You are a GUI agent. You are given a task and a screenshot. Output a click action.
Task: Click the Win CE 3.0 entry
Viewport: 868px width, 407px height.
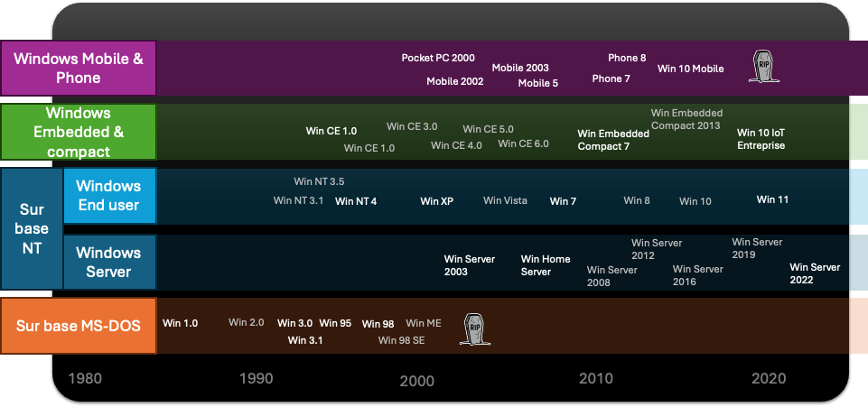[412, 126]
